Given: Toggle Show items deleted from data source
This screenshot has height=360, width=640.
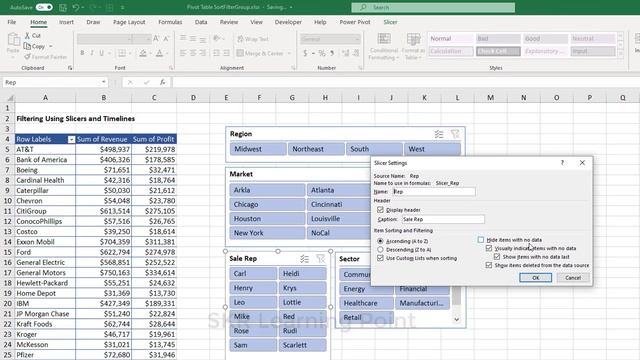Looking at the screenshot, I should (489, 265).
